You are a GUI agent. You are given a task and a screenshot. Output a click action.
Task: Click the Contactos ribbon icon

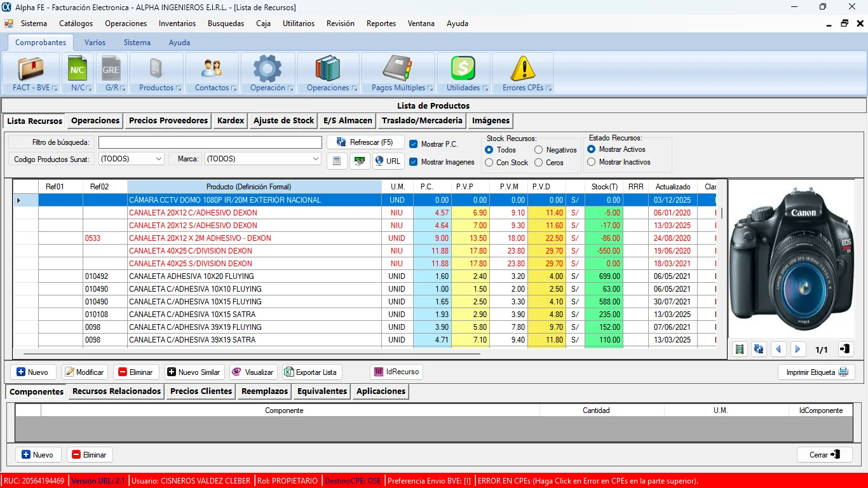click(212, 69)
